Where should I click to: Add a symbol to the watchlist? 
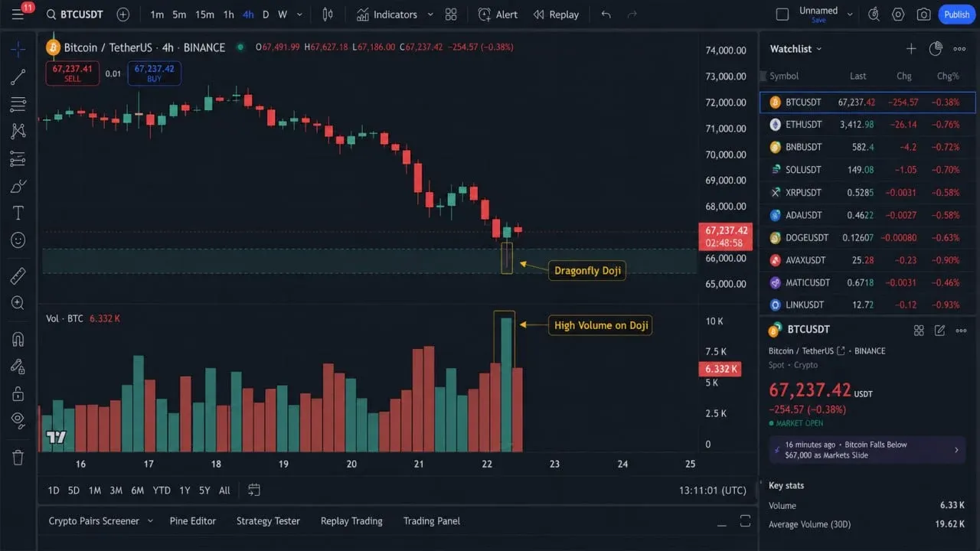coord(911,49)
